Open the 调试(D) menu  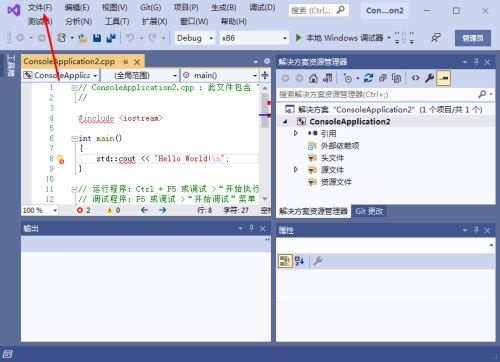[262, 8]
